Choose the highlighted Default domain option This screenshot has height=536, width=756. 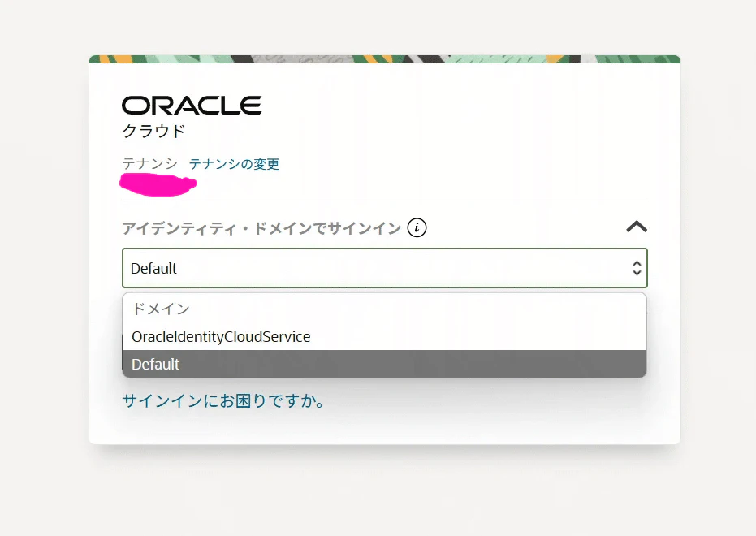[x=384, y=364]
